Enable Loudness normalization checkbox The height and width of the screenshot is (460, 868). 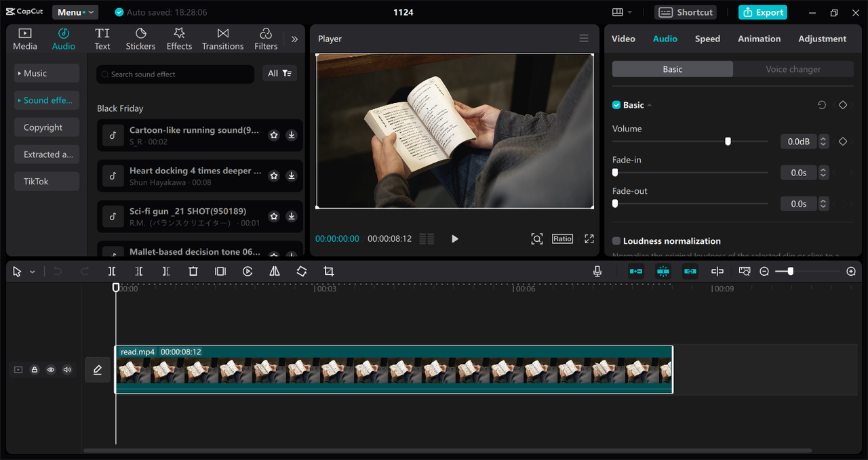click(x=616, y=241)
